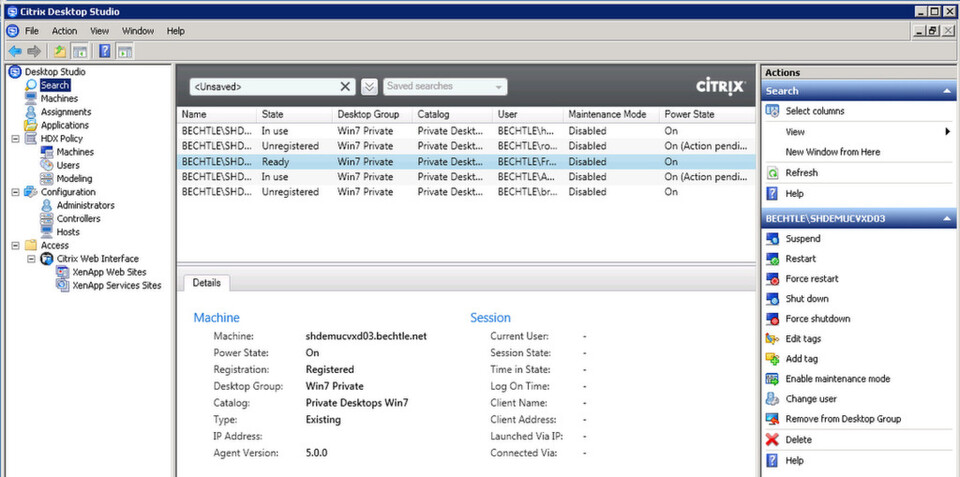The width and height of the screenshot is (960, 477).
Task: Click machine name shdemucvxd03.bechtle.net
Action: click(x=366, y=336)
